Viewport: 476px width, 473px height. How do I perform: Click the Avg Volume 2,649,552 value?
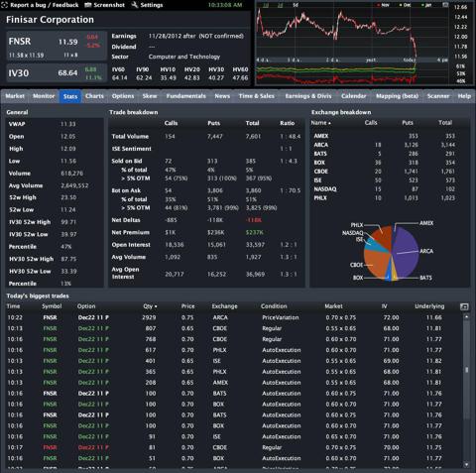click(x=74, y=185)
